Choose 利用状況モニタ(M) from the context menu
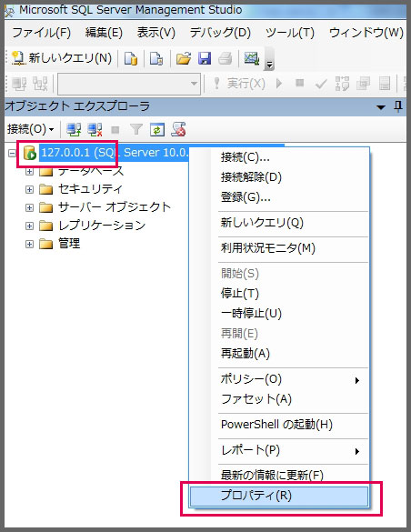Screen dimensions: 411x532 (x=279, y=248)
